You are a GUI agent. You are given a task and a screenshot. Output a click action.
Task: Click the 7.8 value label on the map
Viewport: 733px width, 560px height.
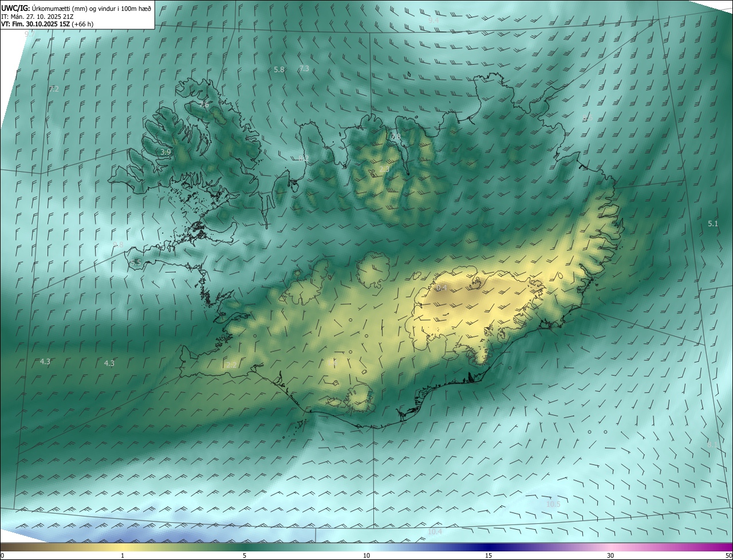point(396,136)
